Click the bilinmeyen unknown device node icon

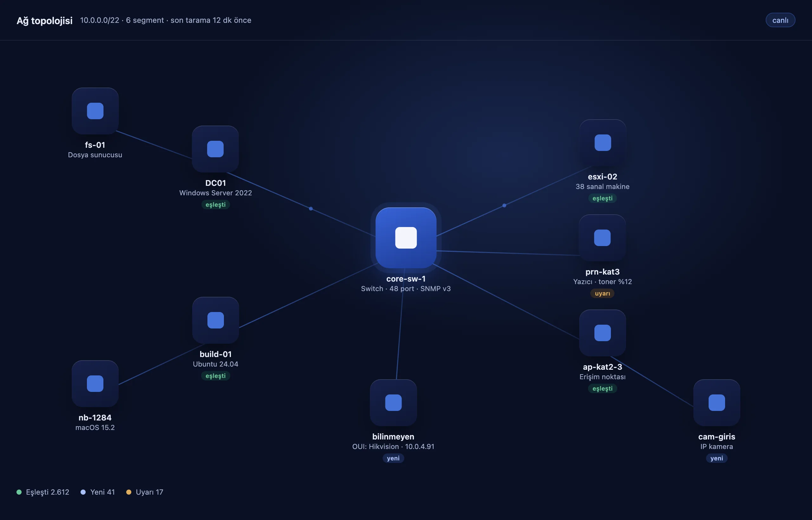click(x=393, y=402)
